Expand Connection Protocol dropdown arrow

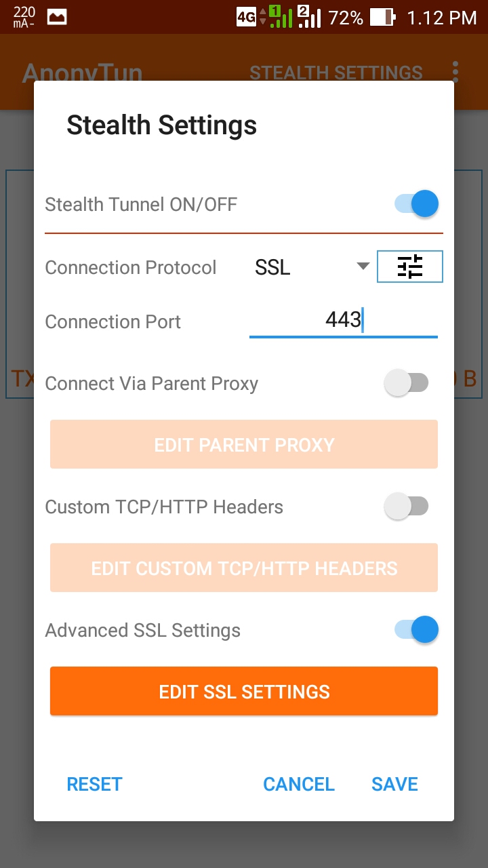363,267
